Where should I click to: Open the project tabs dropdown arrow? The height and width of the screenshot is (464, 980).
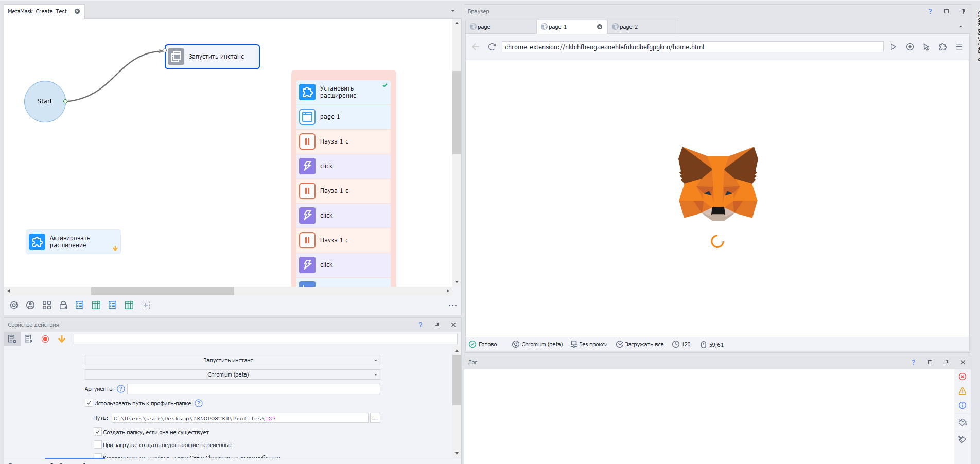pos(453,11)
